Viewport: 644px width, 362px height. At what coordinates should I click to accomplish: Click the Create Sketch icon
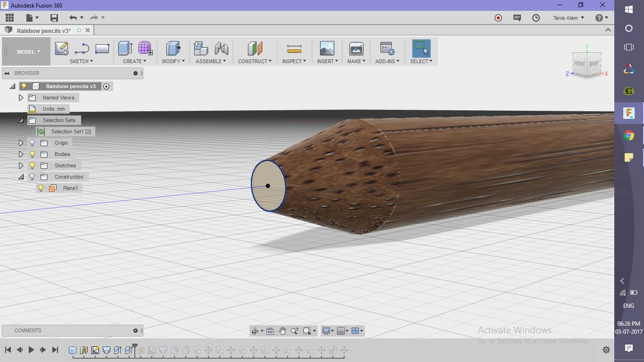coord(62,49)
